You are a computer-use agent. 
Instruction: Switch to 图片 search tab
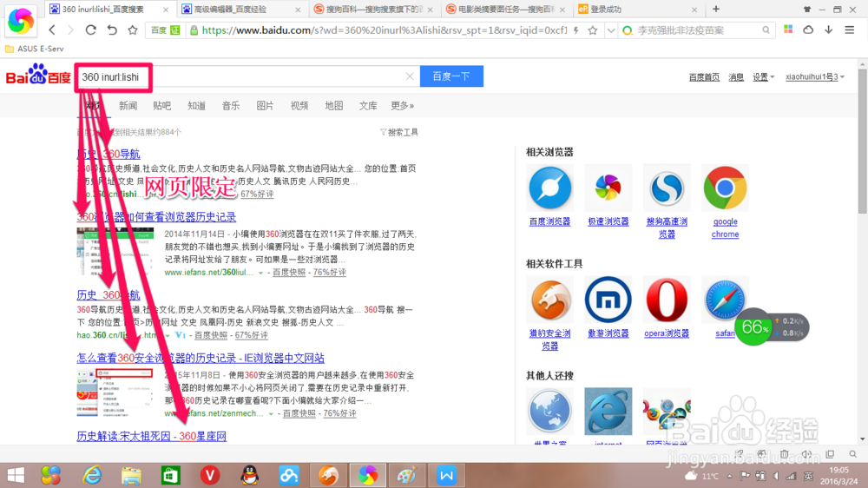point(265,106)
